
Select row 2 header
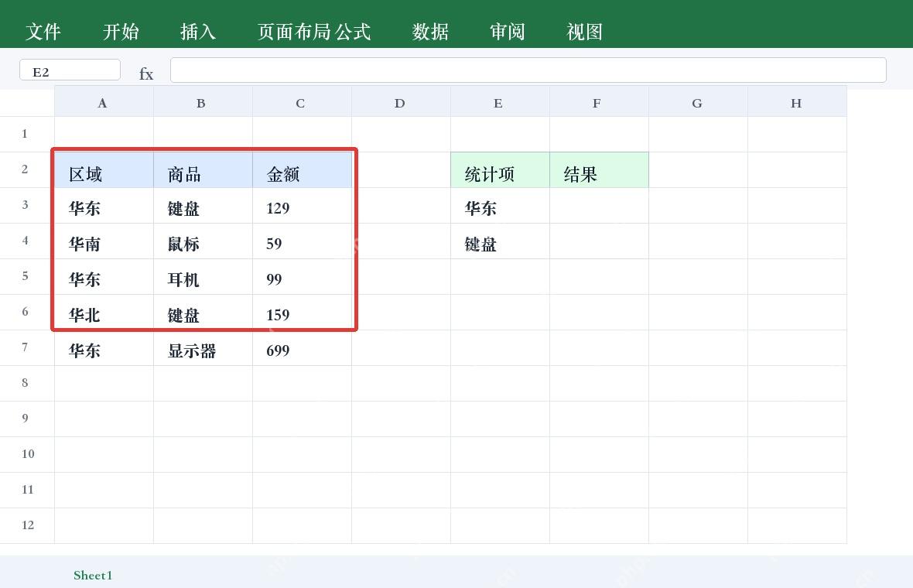(x=27, y=169)
